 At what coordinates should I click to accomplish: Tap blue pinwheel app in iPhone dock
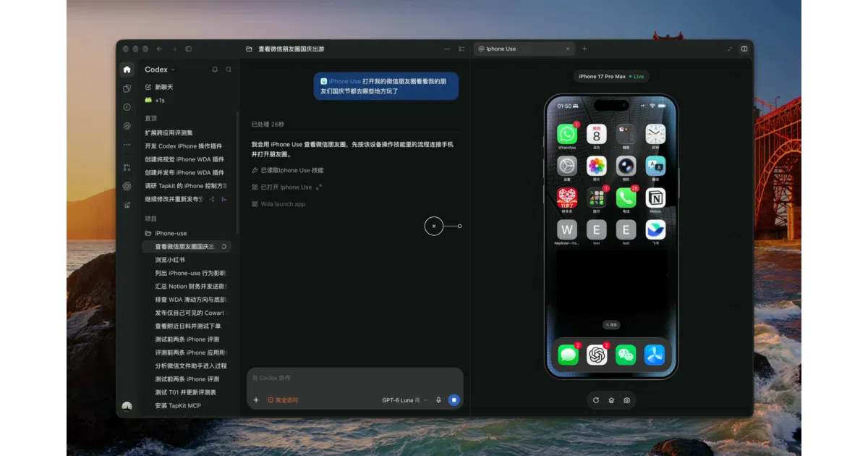[x=655, y=355]
